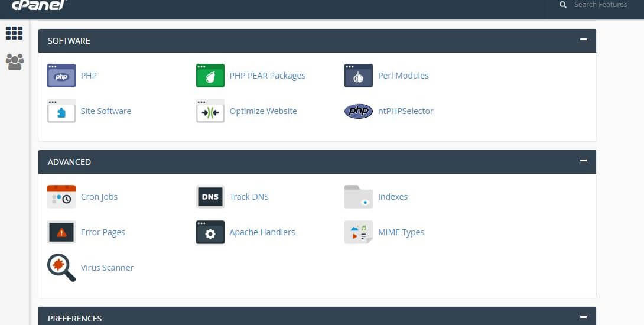Open the Perl Modules link
Screen dimensions: 644x325
pyautogui.click(x=404, y=76)
